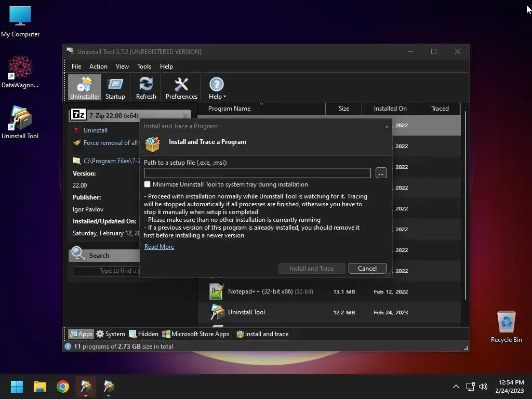The width and height of the screenshot is (532, 399).
Task: Open Uninstall Tool desktop shortcut
Action: (x=20, y=123)
